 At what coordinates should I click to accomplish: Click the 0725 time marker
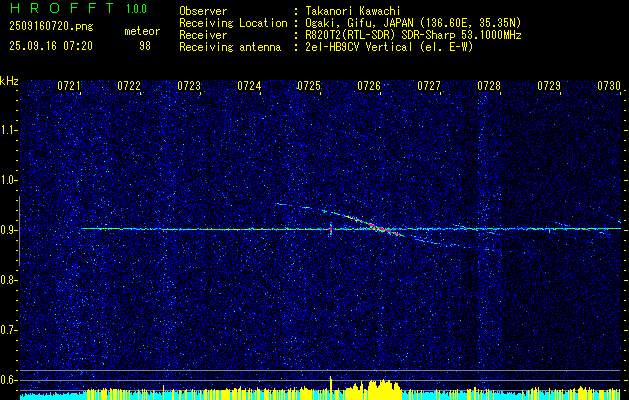(x=309, y=86)
